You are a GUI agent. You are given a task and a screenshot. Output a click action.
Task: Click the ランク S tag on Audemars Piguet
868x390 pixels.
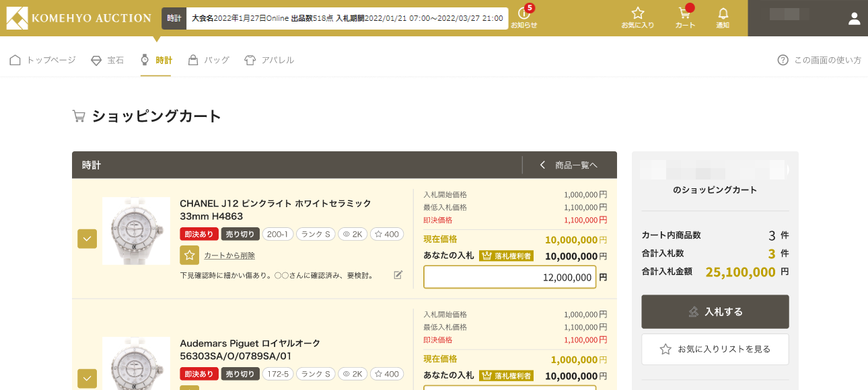coord(316,375)
